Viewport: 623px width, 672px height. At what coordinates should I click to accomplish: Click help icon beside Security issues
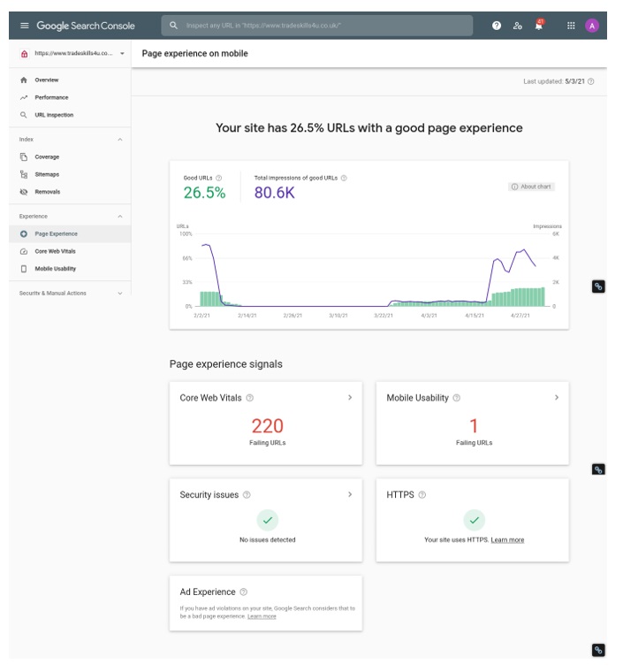pyautogui.click(x=247, y=495)
